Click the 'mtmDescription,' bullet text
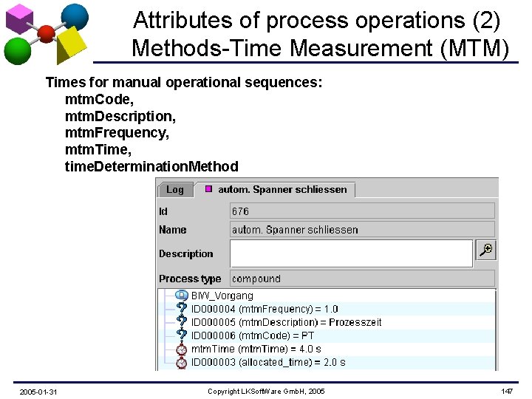This screenshot has height=399, width=532. (x=120, y=117)
